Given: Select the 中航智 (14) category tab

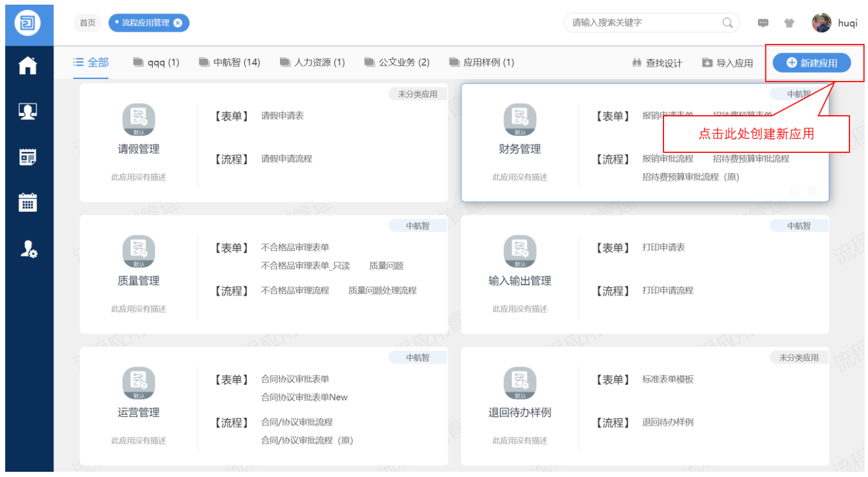Looking at the screenshot, I should coord(229,63).
